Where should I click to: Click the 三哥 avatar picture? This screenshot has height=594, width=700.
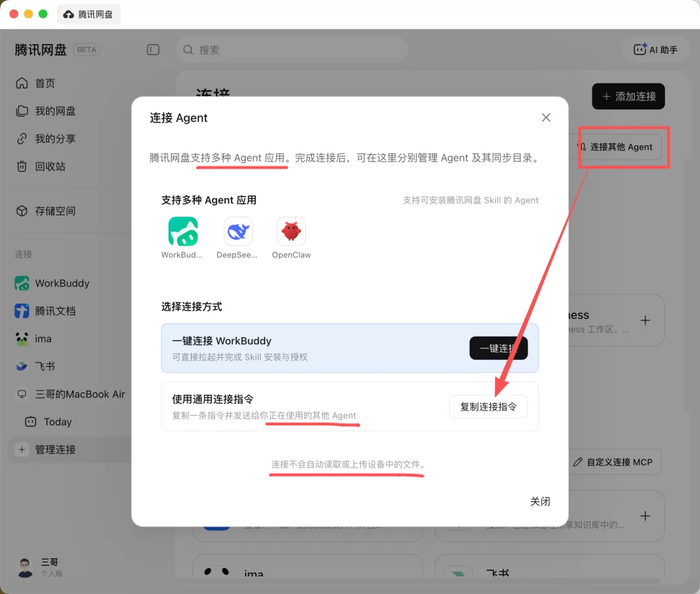click(25, 567)
